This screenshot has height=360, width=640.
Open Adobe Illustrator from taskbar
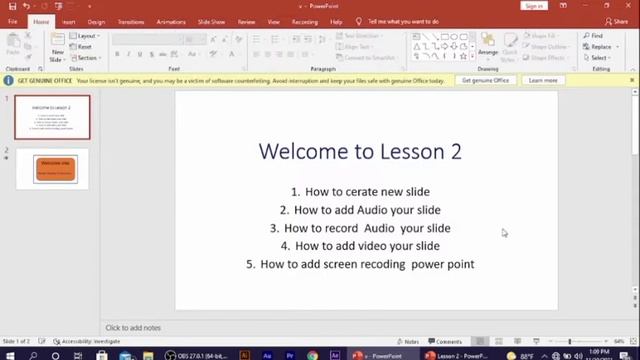tap(244, 355)
